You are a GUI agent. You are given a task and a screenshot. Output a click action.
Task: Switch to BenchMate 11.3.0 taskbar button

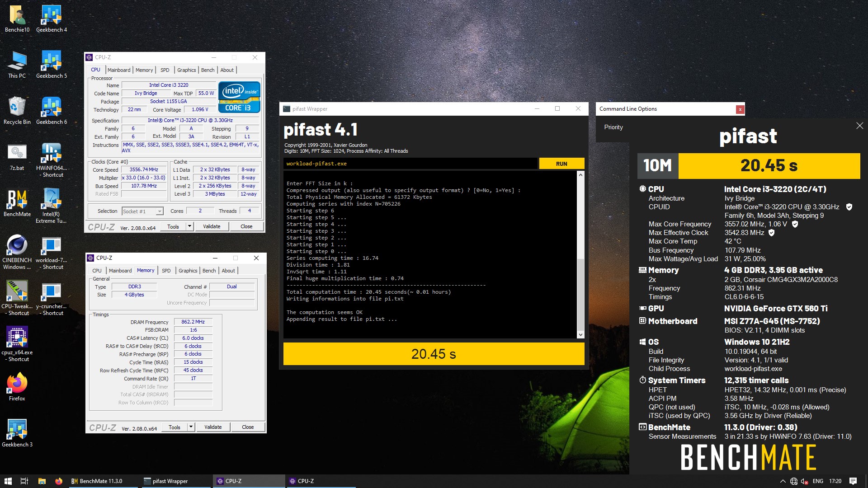(102, 481)
